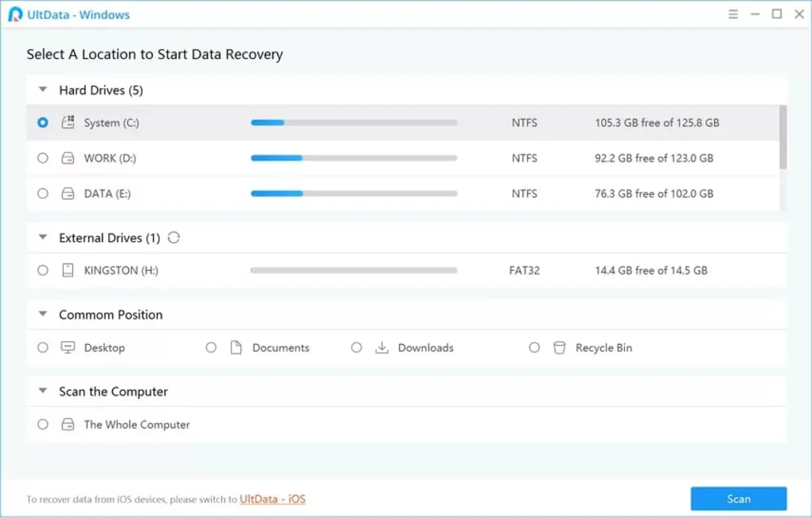This screenshot has width=812, height=517.
Task: Click the Downloads arrow icon
Action: click(382, 348)
